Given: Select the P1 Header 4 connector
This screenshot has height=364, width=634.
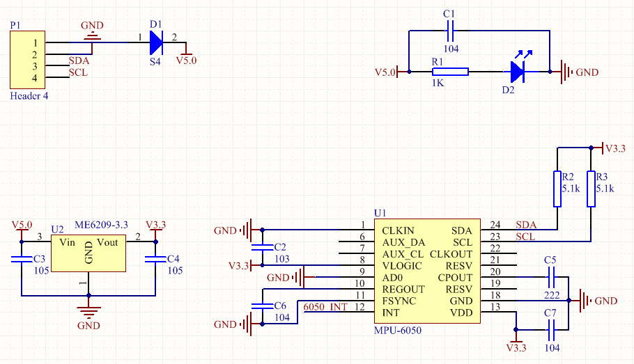Looking at the screenshot, I should (27, 60).
